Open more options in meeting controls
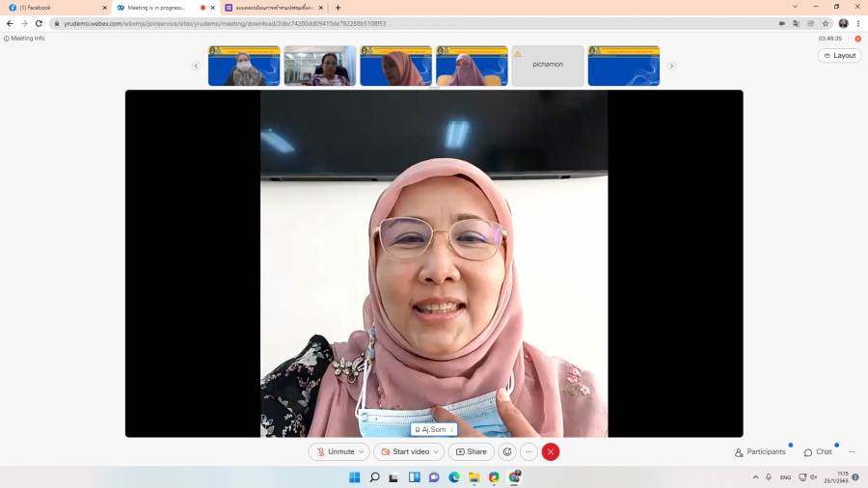Viewport: 868px width, 488px height. pos(529,451)
